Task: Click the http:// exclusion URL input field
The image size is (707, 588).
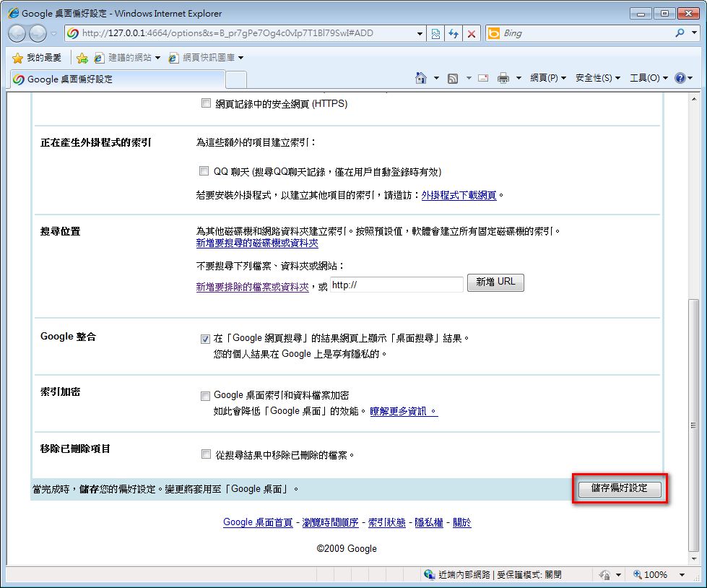Action: click(396, 285)
